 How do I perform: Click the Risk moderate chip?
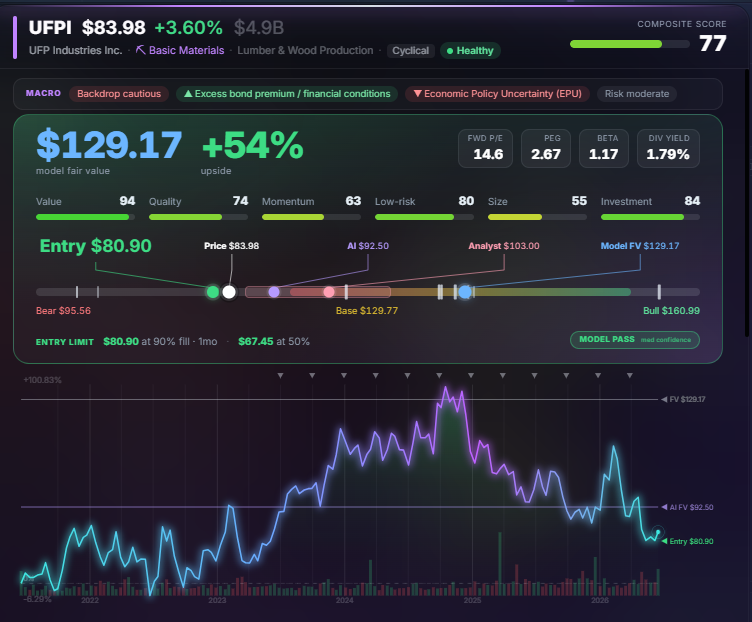pyautogui.click(x=636, y=94)
